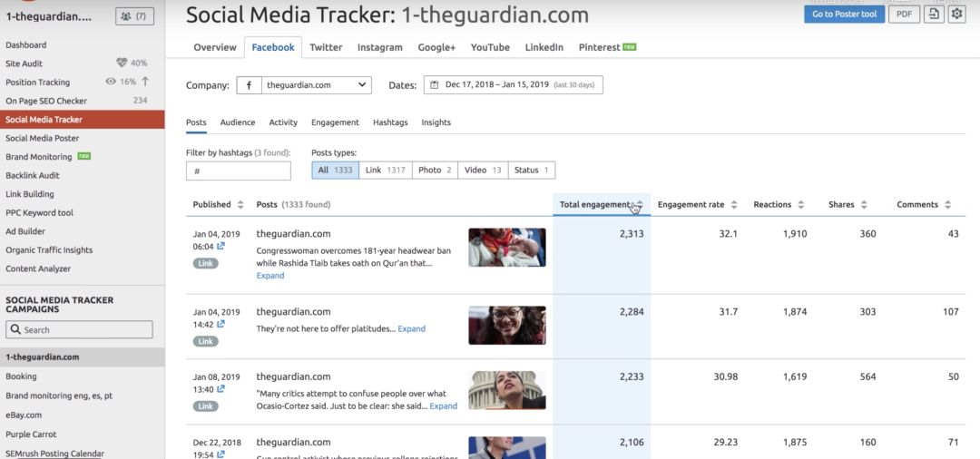The image size is (980, 459).
Task: Click the calendar icon in date picker
Action: point(435,85)
